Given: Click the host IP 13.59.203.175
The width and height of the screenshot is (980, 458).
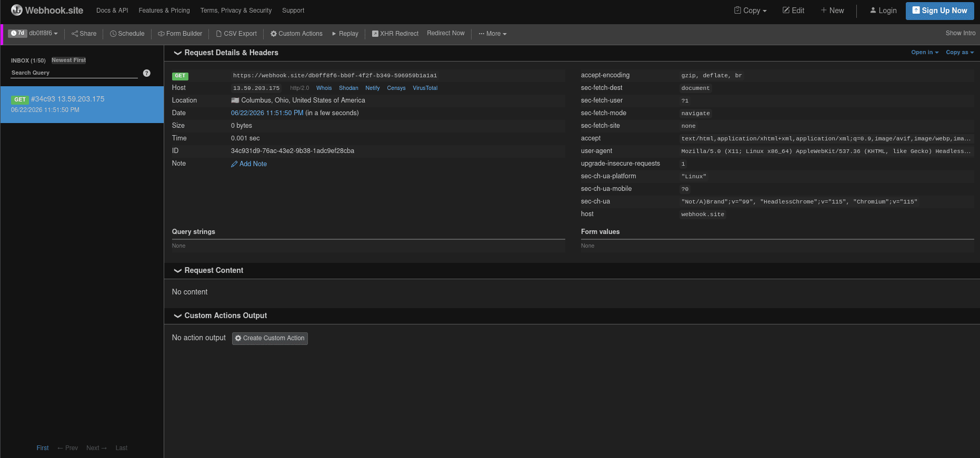Looking at the screenshot, I should pos(256,88).
